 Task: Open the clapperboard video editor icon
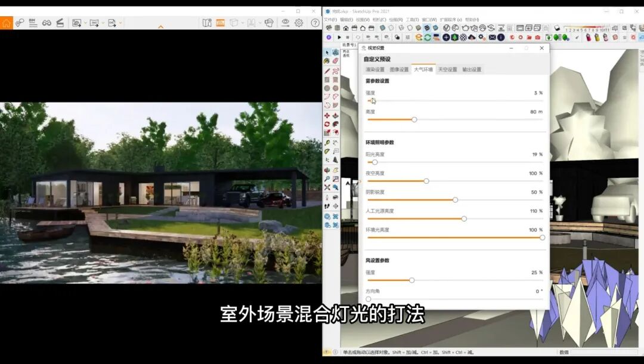tap(60, 23)
